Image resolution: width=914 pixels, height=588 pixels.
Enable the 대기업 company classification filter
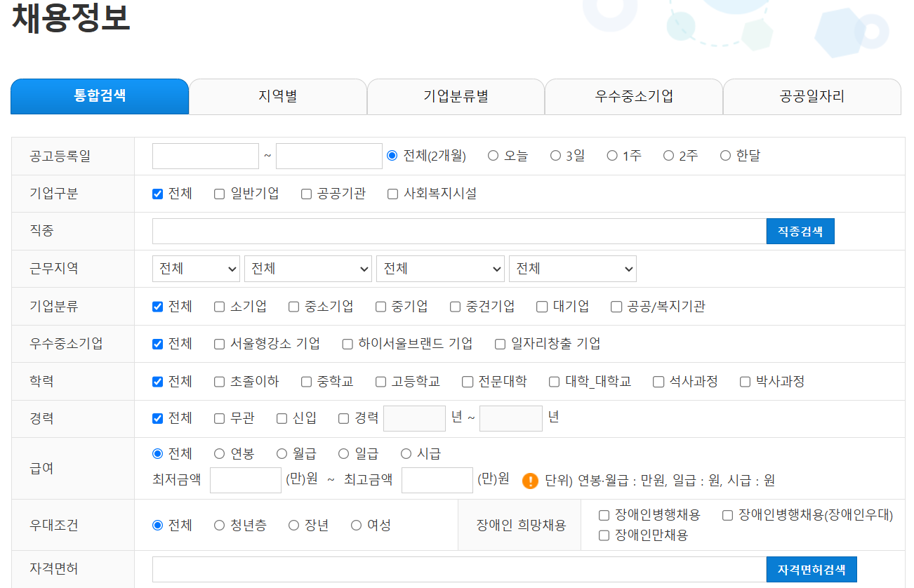pos(541,306)
